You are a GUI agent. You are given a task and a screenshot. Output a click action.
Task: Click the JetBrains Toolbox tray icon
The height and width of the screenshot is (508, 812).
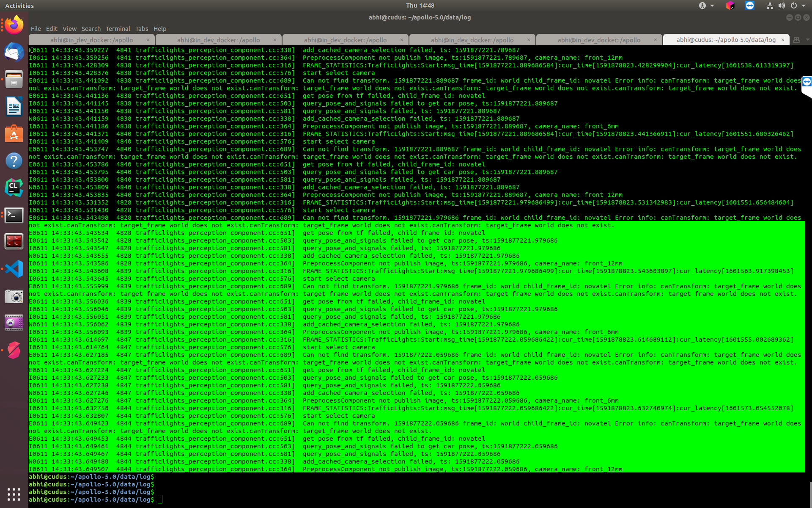pyautogui.click(x=730, y=6)
